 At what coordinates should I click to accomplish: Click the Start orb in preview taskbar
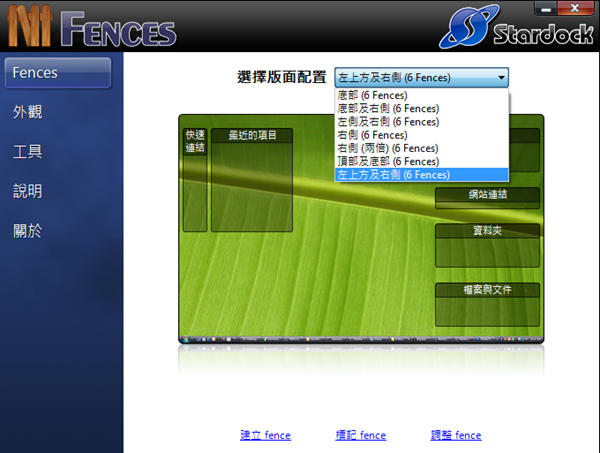click(x=186, y=339)
